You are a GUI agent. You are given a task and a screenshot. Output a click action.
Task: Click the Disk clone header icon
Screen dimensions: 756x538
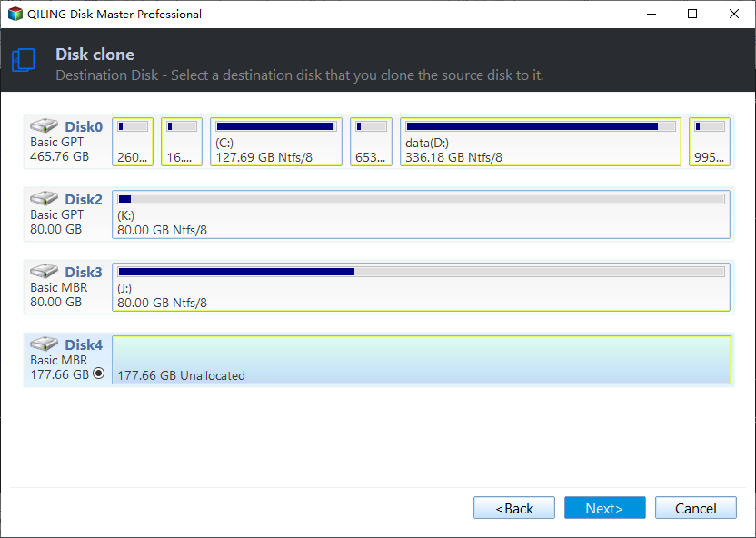click(23, 60)
